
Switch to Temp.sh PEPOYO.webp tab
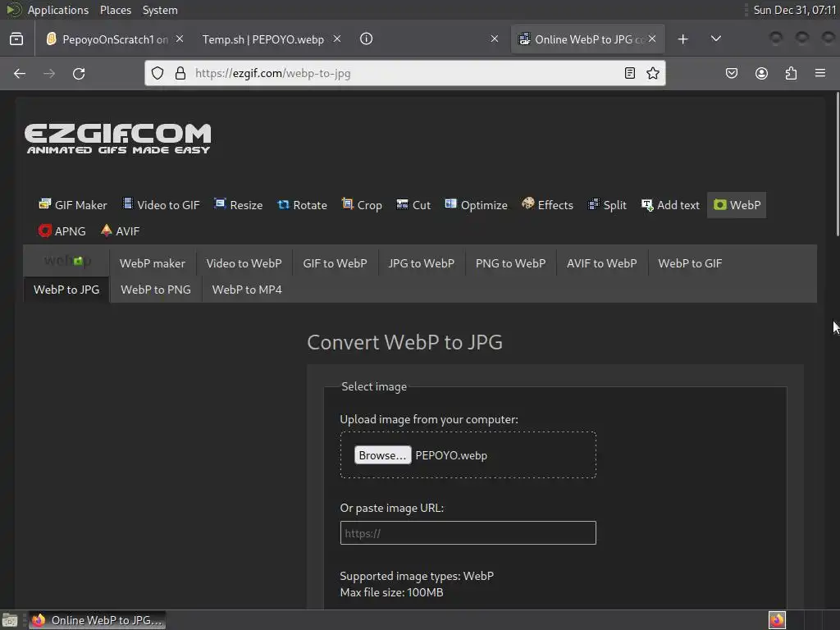pyautogui.click(x=263, y=39)
